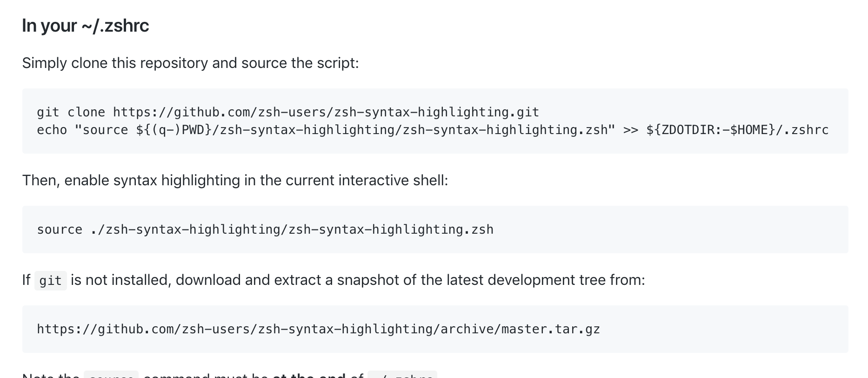
Task: Click the "Then, enable syntax highlighting" paragraph
Action: coord(235,180)
